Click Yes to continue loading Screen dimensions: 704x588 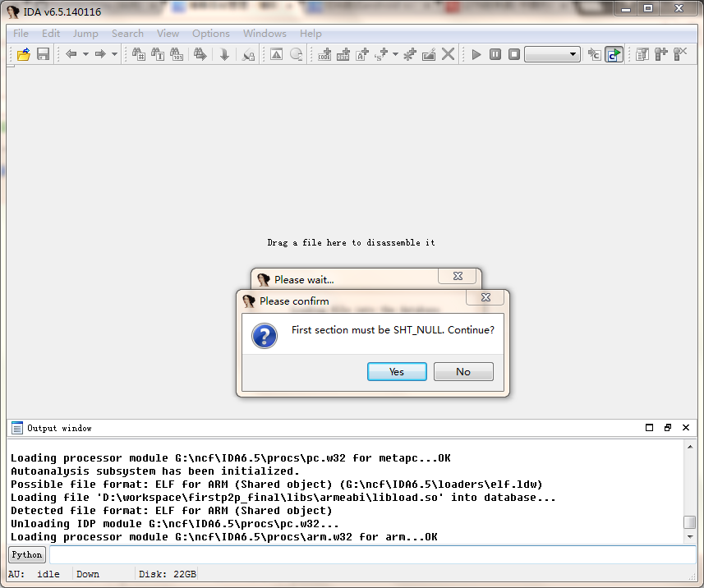[x=397, y=372]
